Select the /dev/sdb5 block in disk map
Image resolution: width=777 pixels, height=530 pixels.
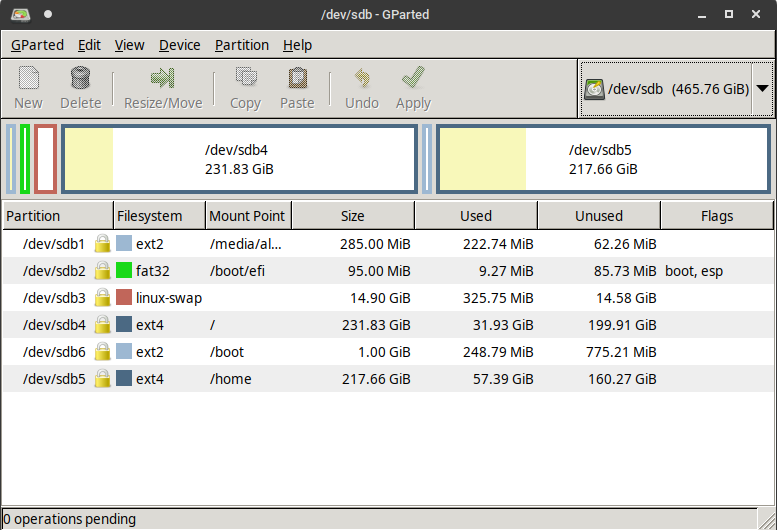pyautogui.click(x=603, y=159)
